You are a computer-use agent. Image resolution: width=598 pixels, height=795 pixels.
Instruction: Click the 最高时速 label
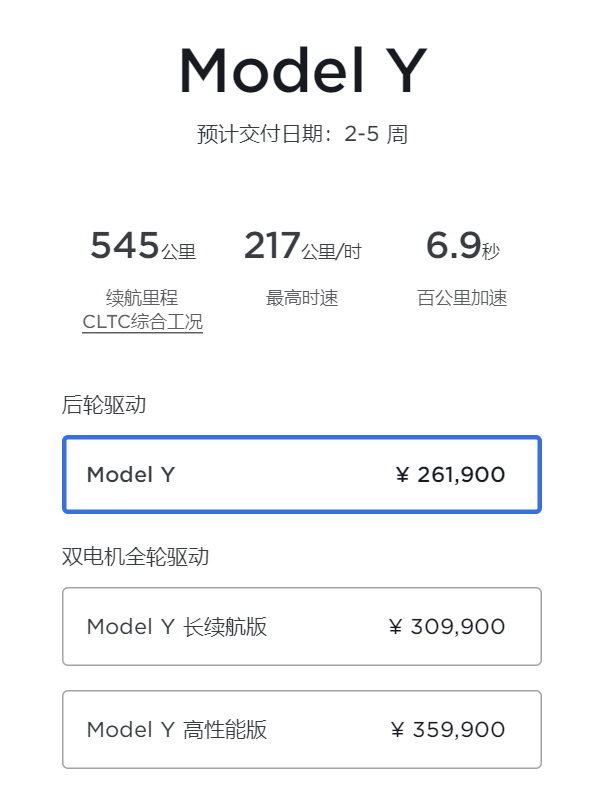302,298
